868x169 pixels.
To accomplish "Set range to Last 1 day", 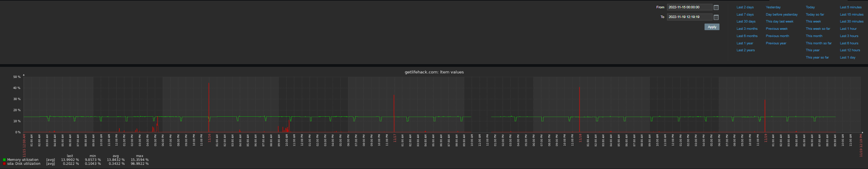I will click(848, 57).
